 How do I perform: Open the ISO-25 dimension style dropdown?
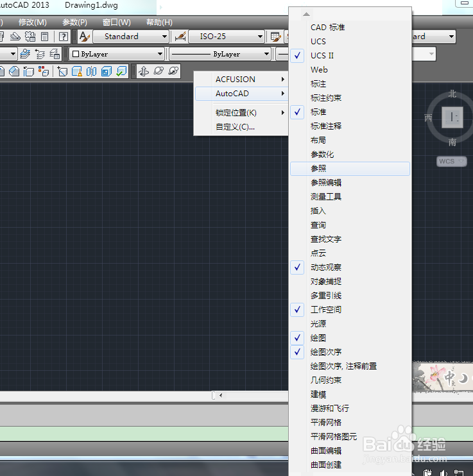pyautogui.click(x=227, y=37)
